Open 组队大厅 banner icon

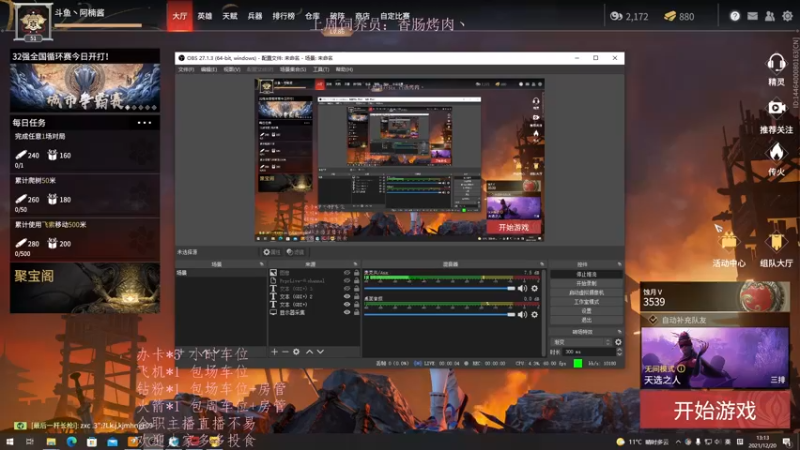(x=776, y=242)
